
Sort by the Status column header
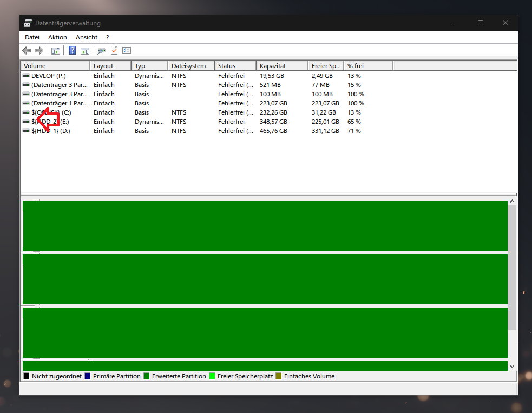235,66
